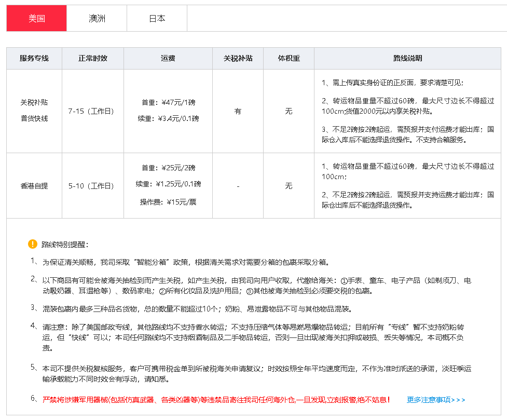Select the 日本 tab
Screen dimensions: 507x420
click(x=157, y=19)
